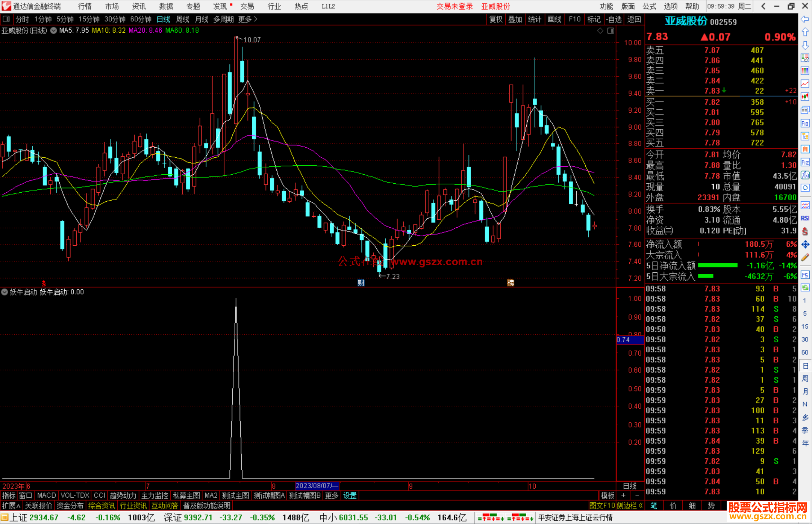Switch to the MACD indicator tab
812x524 pixels.
coord(47,495)
